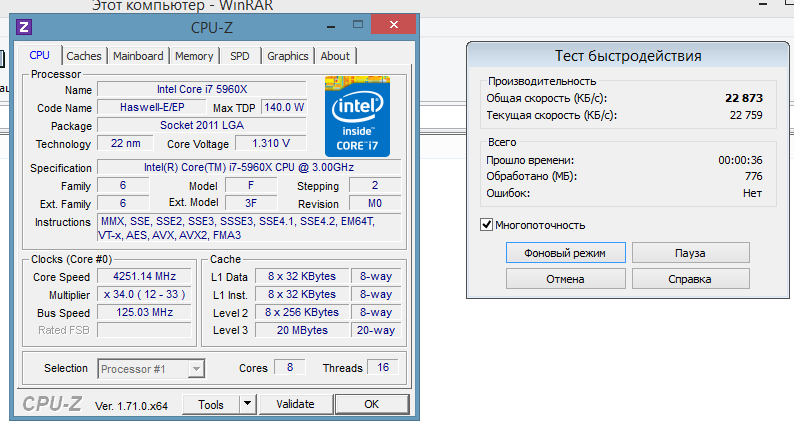Click the Instructions list field
The image size is (794, 443).
(x=249, y=228)
